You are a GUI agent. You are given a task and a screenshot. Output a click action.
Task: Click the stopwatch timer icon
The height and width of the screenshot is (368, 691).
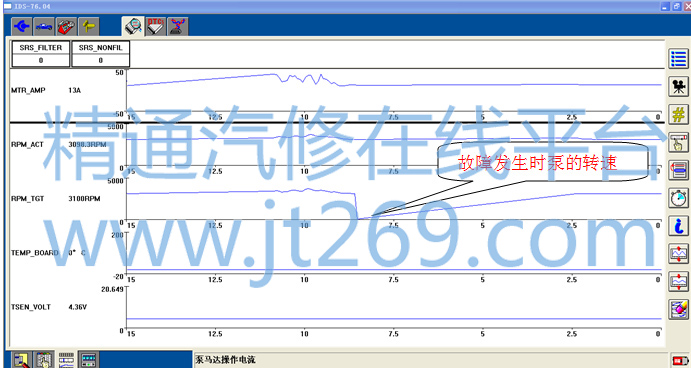(679, 198)
